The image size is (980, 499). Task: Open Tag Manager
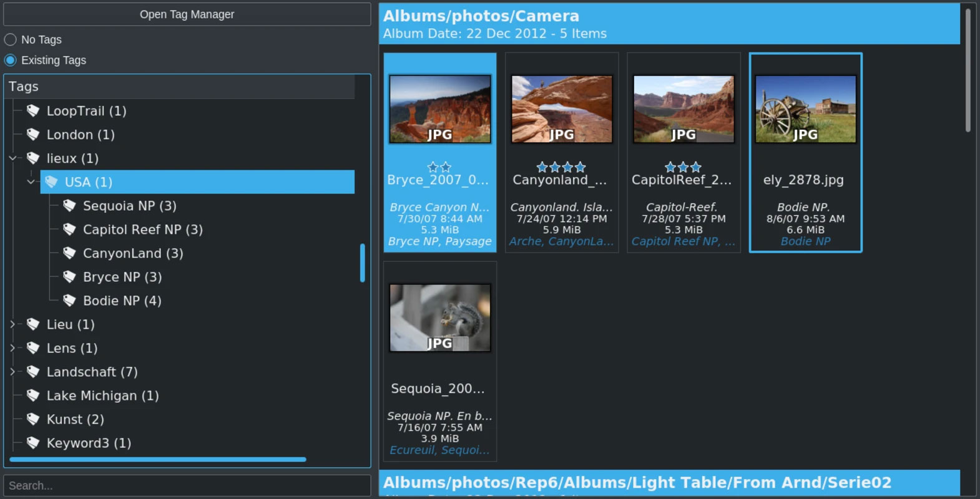click(x=187, y=14)
